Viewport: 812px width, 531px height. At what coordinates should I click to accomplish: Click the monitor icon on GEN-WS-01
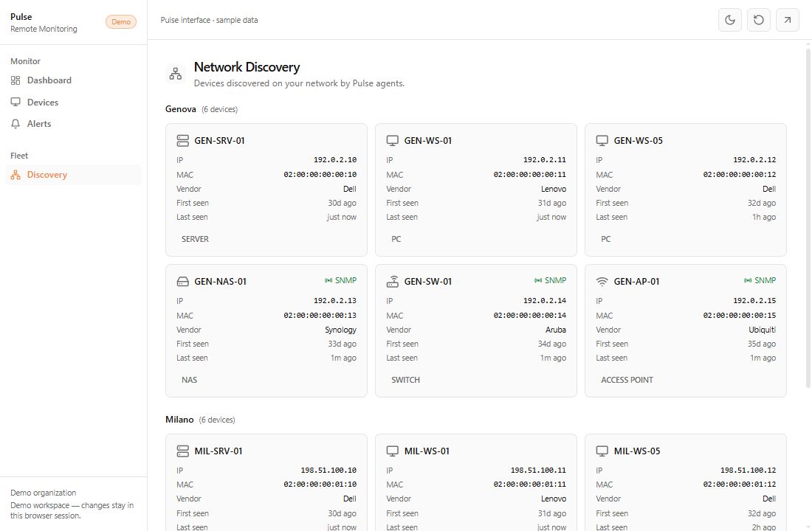tap(393, 140)
